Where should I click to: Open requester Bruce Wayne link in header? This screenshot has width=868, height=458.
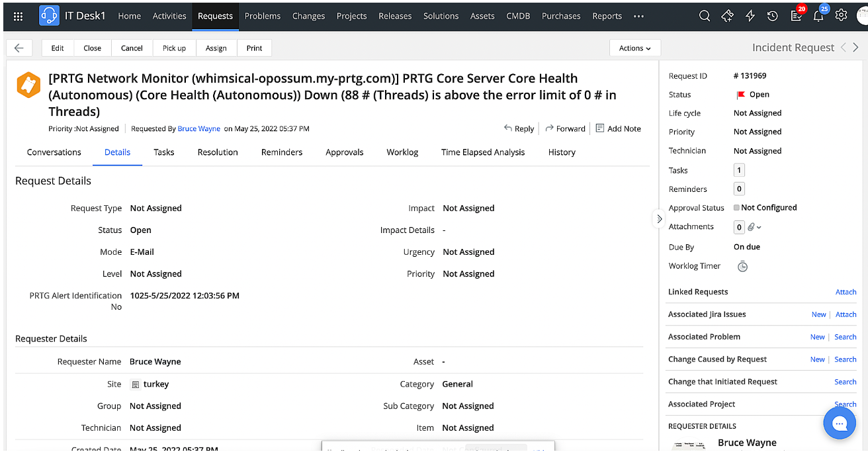(x=198, y=128)
